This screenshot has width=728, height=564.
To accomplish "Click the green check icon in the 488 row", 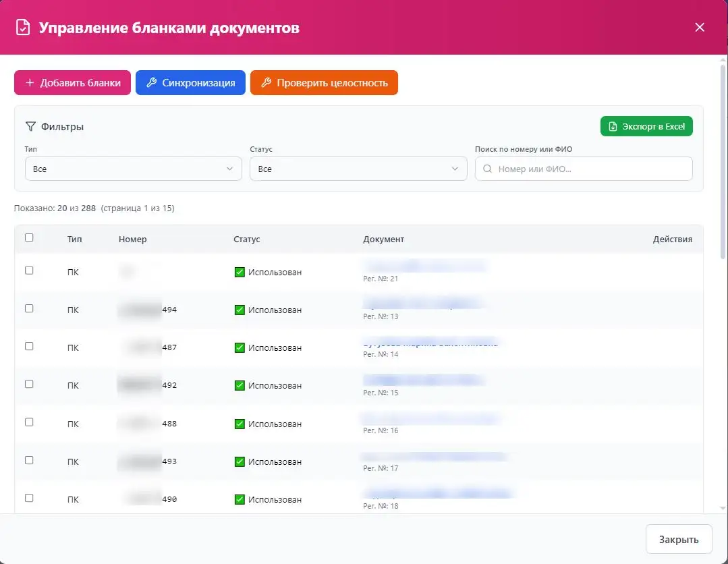I will pos(240,424).
